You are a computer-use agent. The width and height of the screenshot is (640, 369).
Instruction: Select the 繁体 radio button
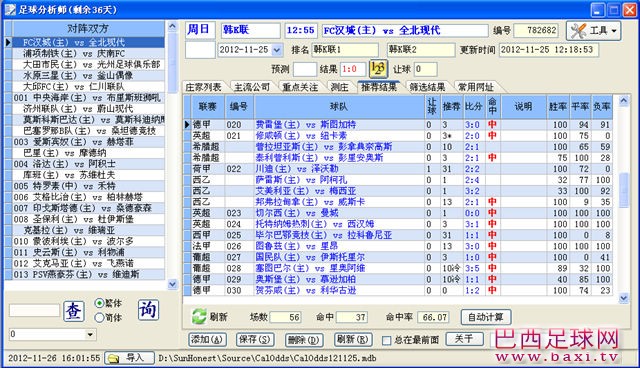click(x=99, y=303)
